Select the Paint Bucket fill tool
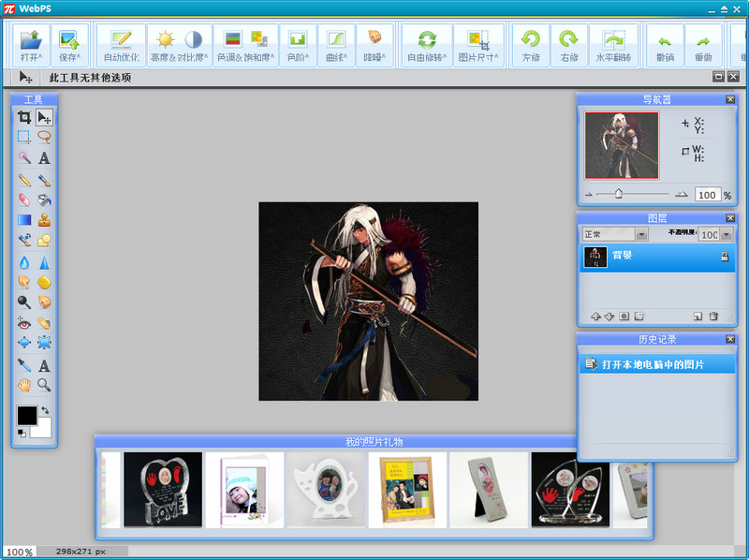 click(44, 199)
